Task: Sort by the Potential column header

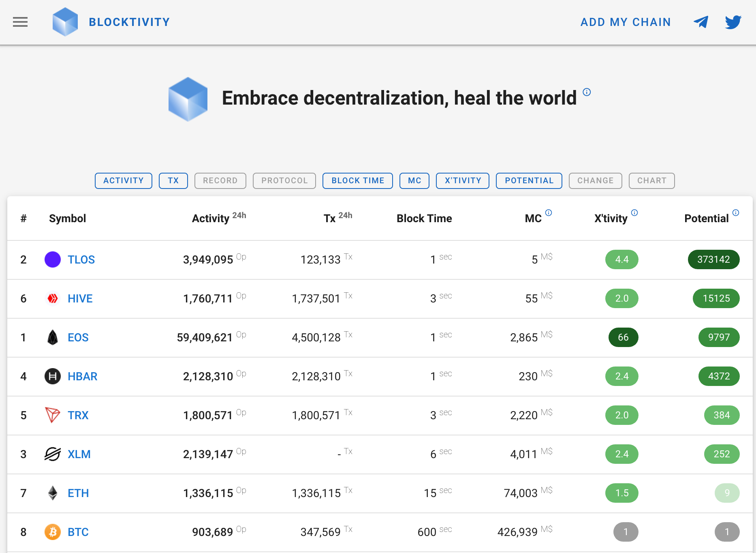Action: click(x=707, y=219)
